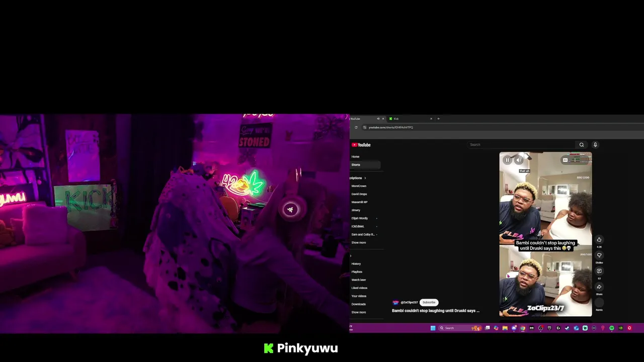Image resolution: width=644 pixels, height=362 pixels.
Task: Expand the Subscriptions chevron in sidebar
Action: (x=365, y=178)
